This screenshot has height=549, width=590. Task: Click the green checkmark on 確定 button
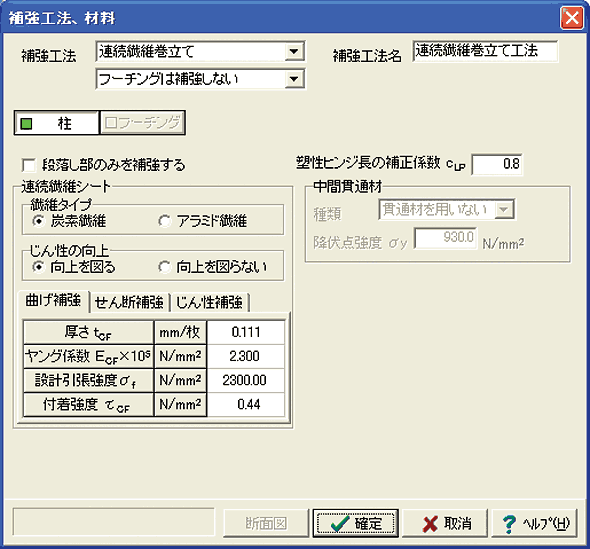[x=340, y=523]
